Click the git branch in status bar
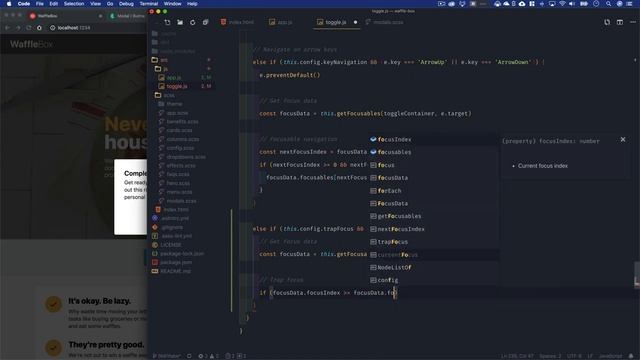Viewport: 640px width, 360px height. pos(167,356)
